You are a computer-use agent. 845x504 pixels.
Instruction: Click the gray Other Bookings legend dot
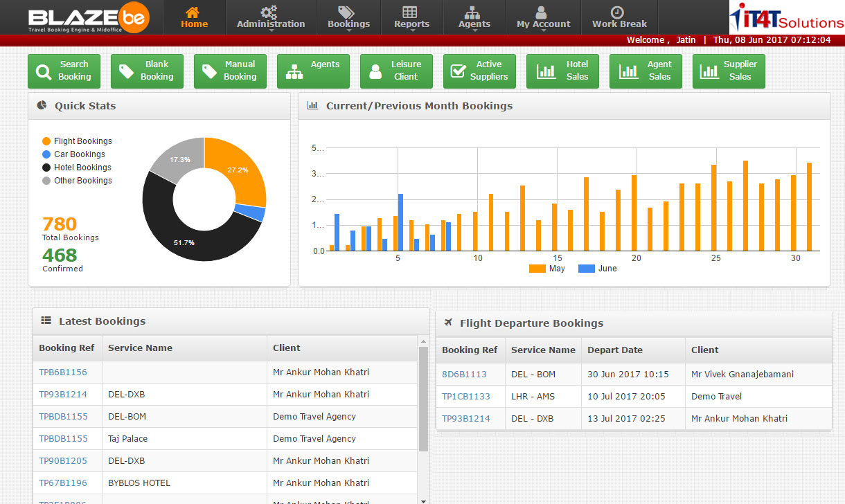[46, 181]
